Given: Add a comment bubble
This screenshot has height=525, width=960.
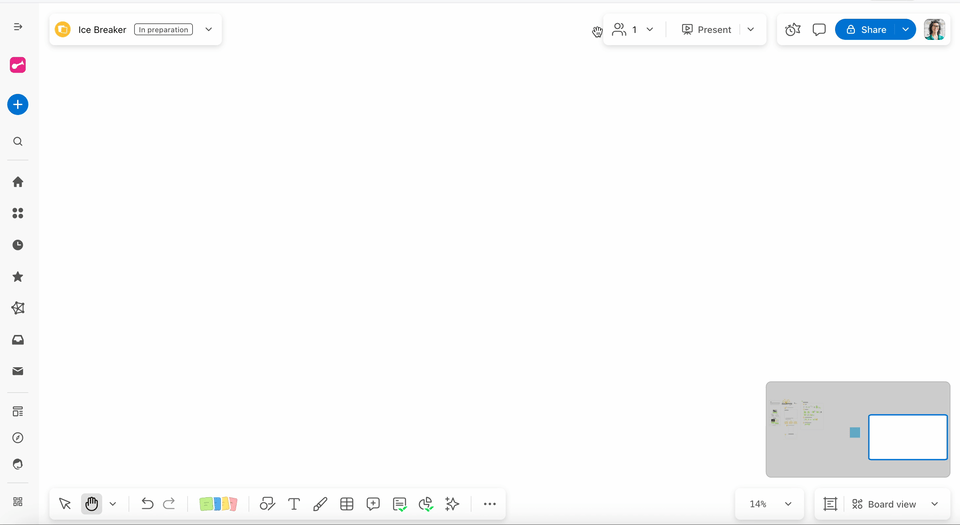Looking at the screenshot, I should (373, 504).
